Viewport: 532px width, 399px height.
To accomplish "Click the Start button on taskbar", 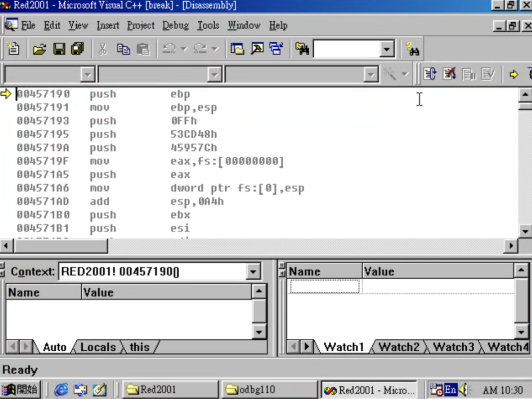I will (20, 390).
